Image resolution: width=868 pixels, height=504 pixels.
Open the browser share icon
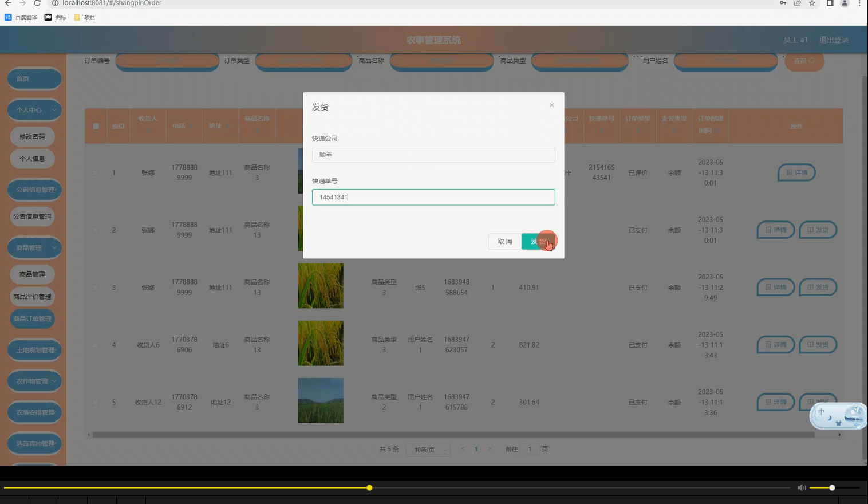(x=797, y=3)
